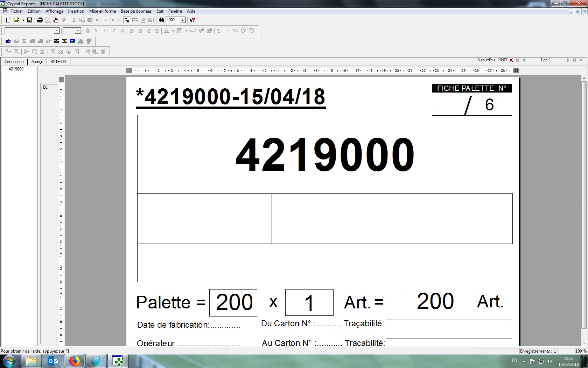The width and height of the screenshot is (588, 368).
Task: Insert a chart with the bar chart icon
Action: (81, 41)
